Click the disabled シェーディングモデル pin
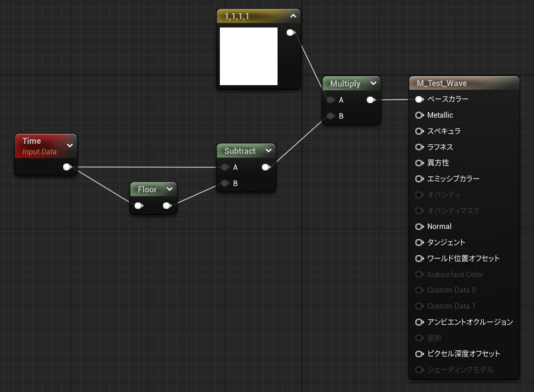This screenshot has height=392, width=534. [420, 370]
